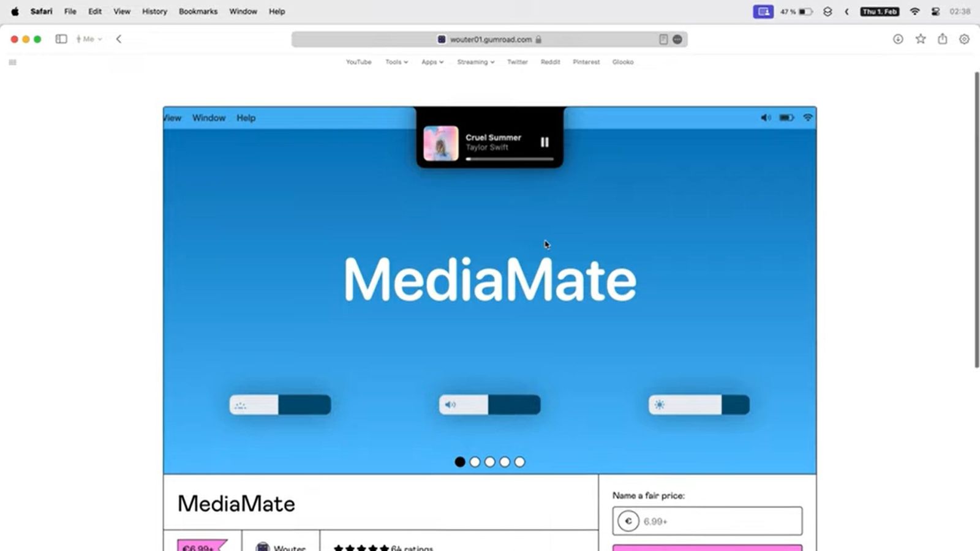The image size is (980, 551).
Task: Open the Glooko bookmark
Action: click(x=623, y=62)
